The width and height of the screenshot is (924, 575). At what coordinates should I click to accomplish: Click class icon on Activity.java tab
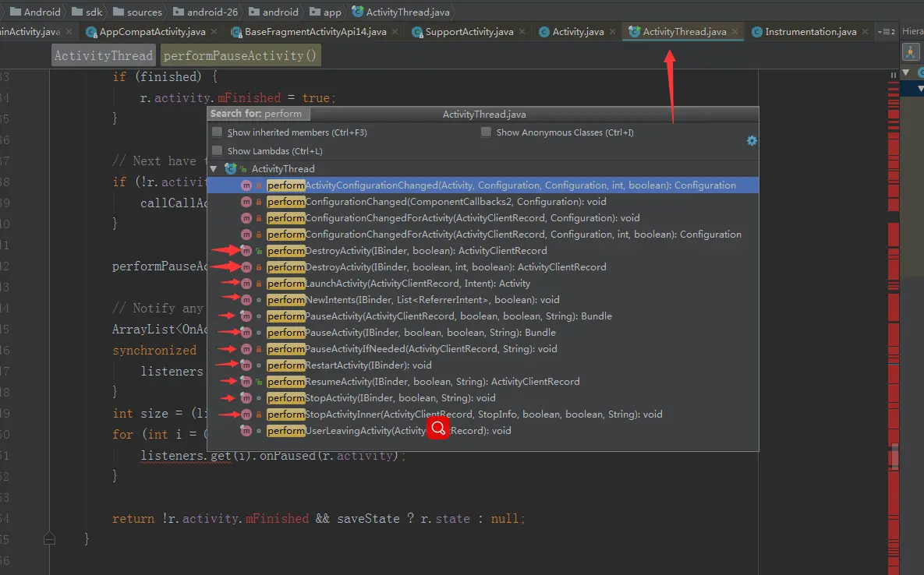coord(544,32)
